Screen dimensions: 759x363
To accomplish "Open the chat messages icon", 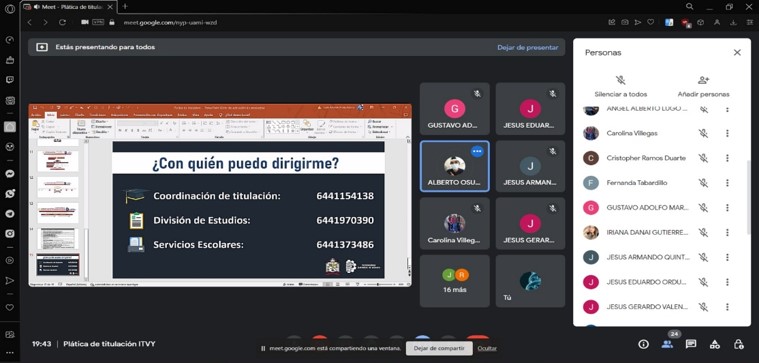I will (691, 344).
